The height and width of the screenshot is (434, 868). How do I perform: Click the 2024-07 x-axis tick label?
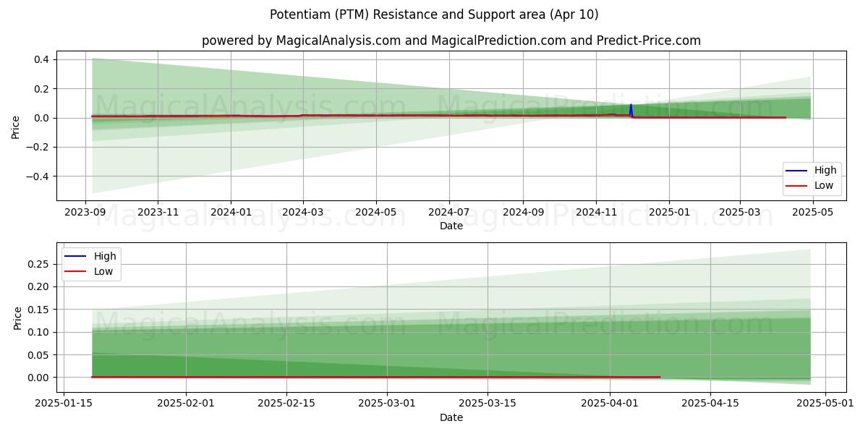448,213
